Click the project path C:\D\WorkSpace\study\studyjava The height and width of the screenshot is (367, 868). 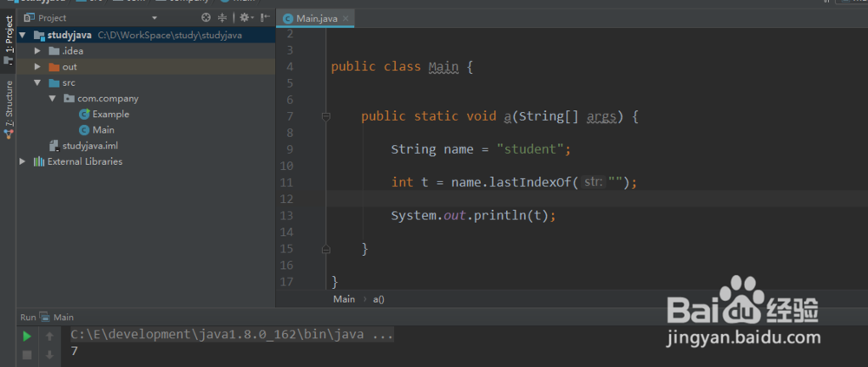click(x=169, y=36)
